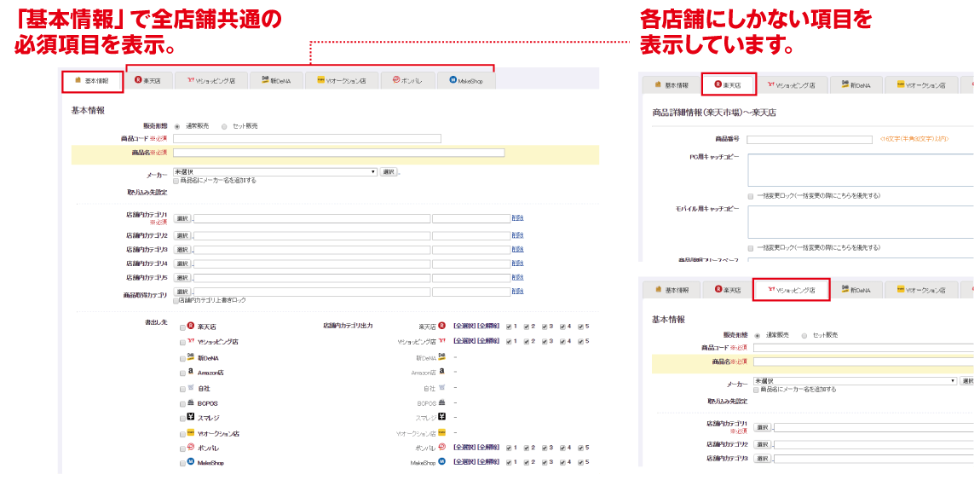Open the MakeShop tab
The width and height of the screenshot is (980, 486).
pyautogui.click(x=465, y=81)
